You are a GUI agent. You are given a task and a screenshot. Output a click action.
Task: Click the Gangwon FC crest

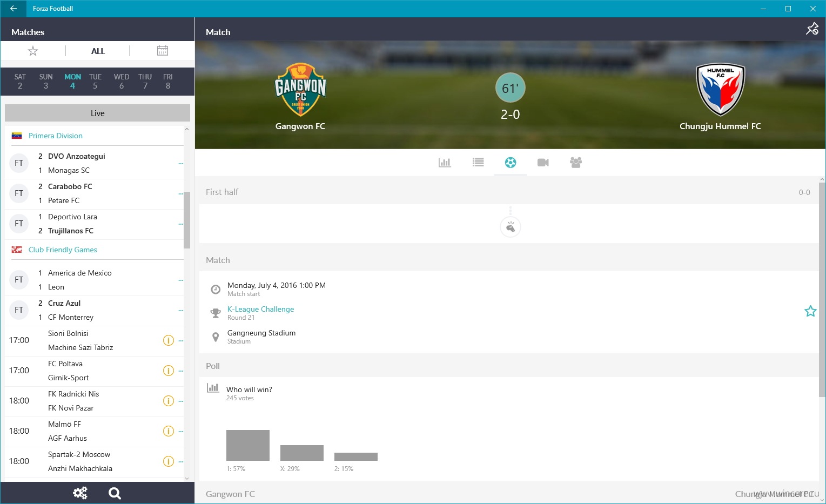300,90
